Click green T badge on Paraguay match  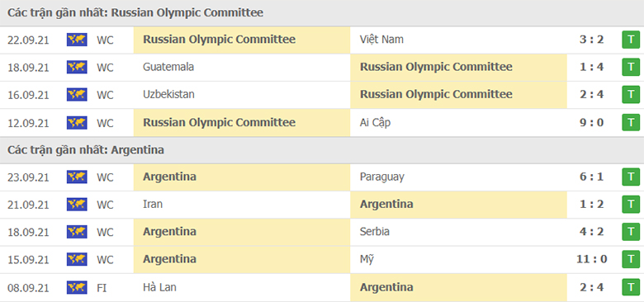(x=631, y=177)
